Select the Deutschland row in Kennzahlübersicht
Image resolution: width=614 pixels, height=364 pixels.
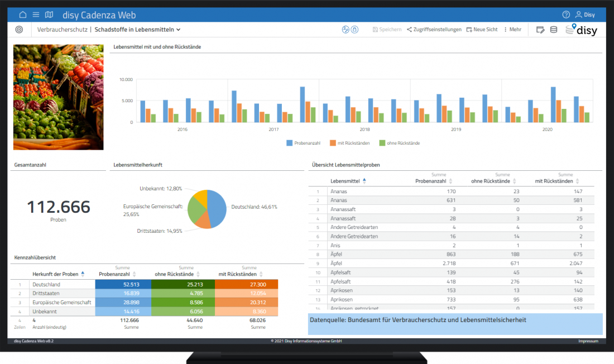click(x=144, y=285)
